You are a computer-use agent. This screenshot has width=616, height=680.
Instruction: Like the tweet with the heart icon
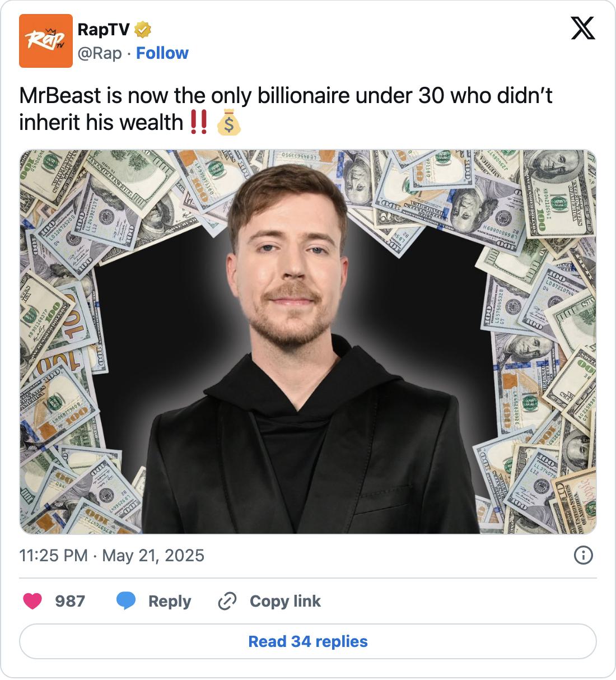[x=33, y=601]
